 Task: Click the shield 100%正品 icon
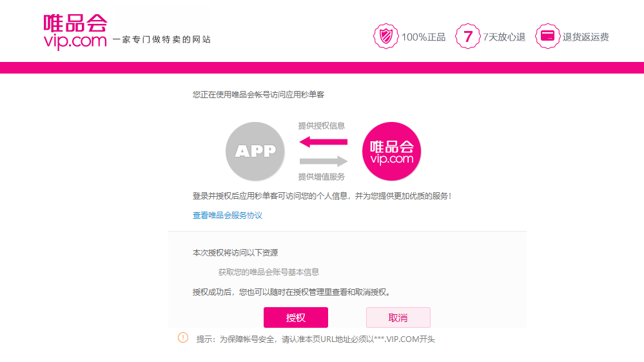click(385, 36)
